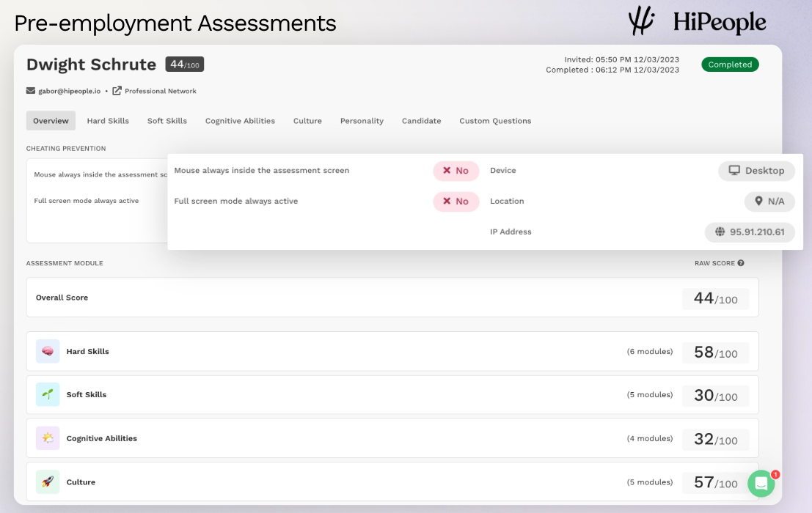
Task: Click the green Completed status badge
Action: click(x=730, y=64)
